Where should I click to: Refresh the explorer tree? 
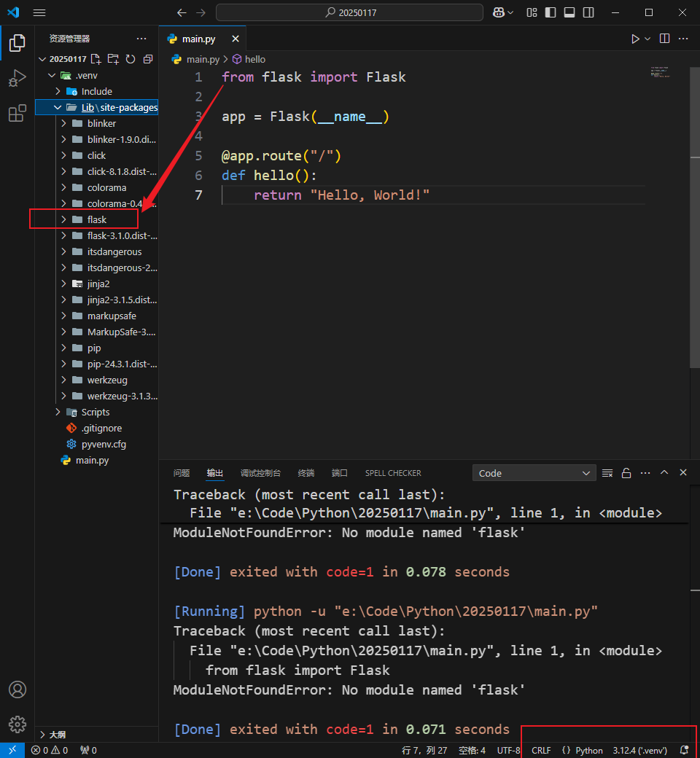click(131, 59)
